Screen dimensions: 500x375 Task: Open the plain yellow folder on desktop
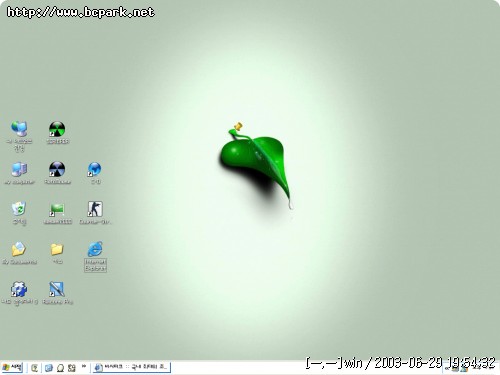57,249
